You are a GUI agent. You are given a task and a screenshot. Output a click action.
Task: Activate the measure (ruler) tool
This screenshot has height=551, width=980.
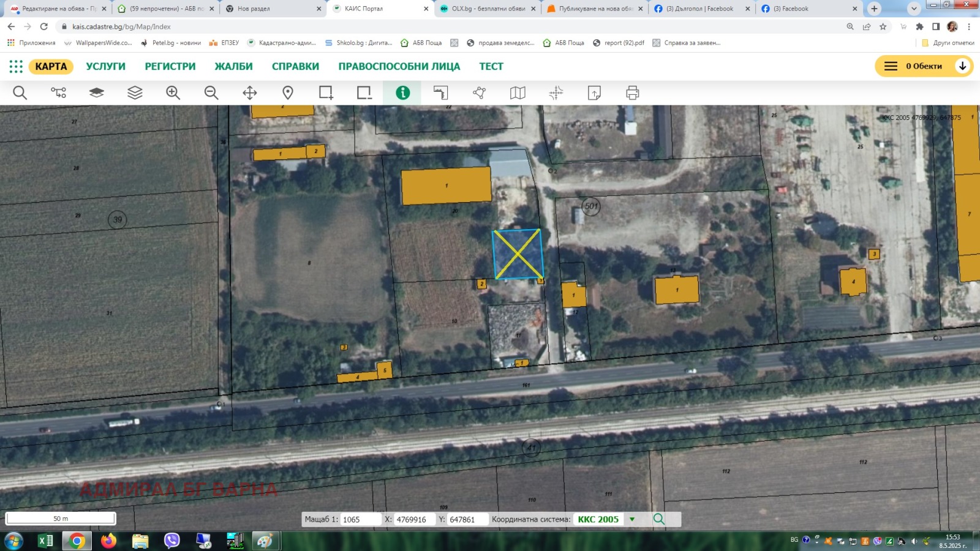coord(441,92)
